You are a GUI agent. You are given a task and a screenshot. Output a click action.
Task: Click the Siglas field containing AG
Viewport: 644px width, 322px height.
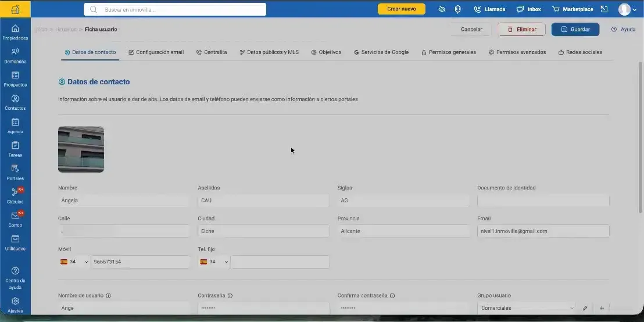coord(403,201)
